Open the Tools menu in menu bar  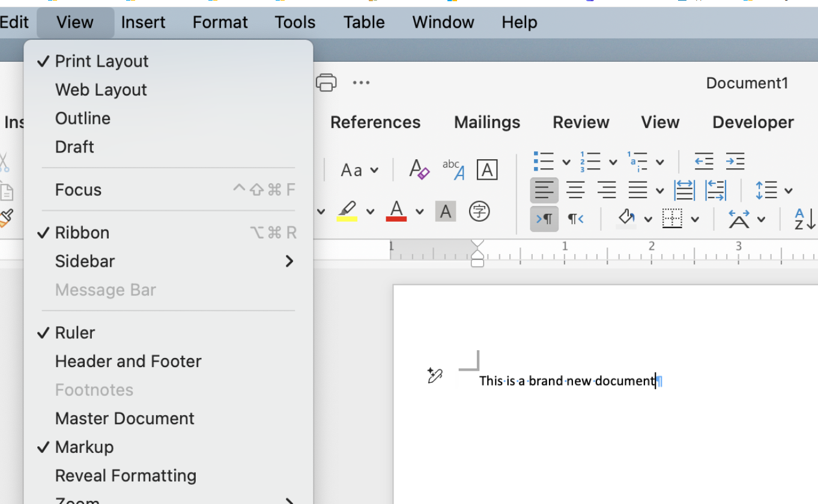[x=295, y=23]
